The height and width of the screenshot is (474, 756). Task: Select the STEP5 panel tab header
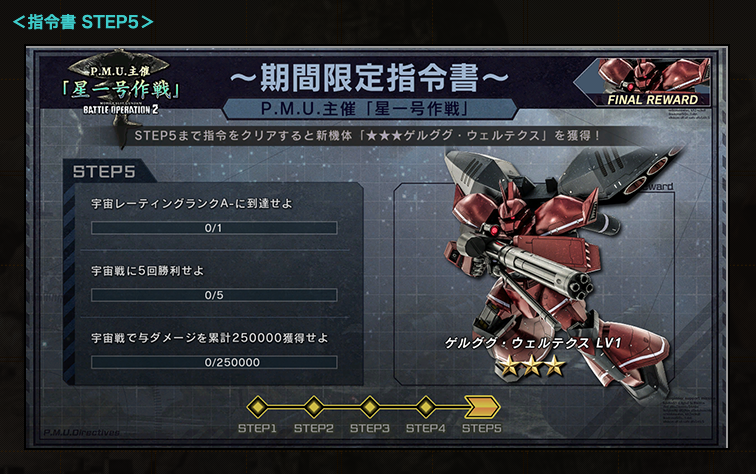click(104, 172)
